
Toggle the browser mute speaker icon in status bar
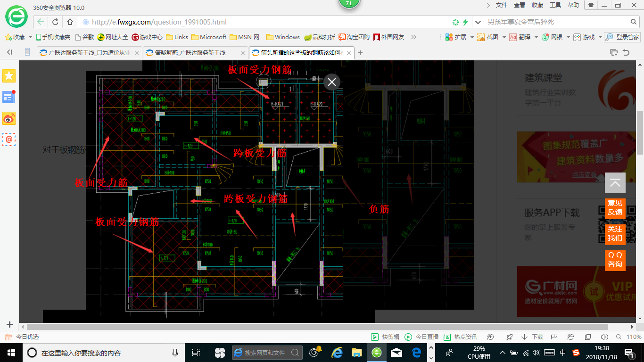tap(604, 337)
